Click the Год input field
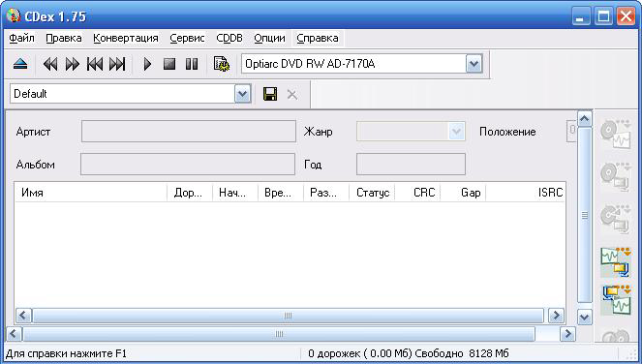Screen dimensions: 642x364 (x=411, y=165)
